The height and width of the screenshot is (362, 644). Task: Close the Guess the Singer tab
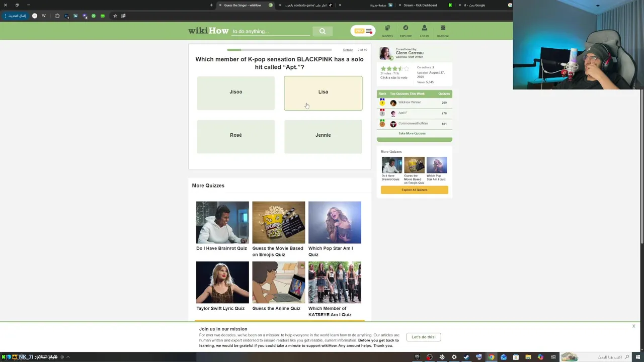point(220,5)
